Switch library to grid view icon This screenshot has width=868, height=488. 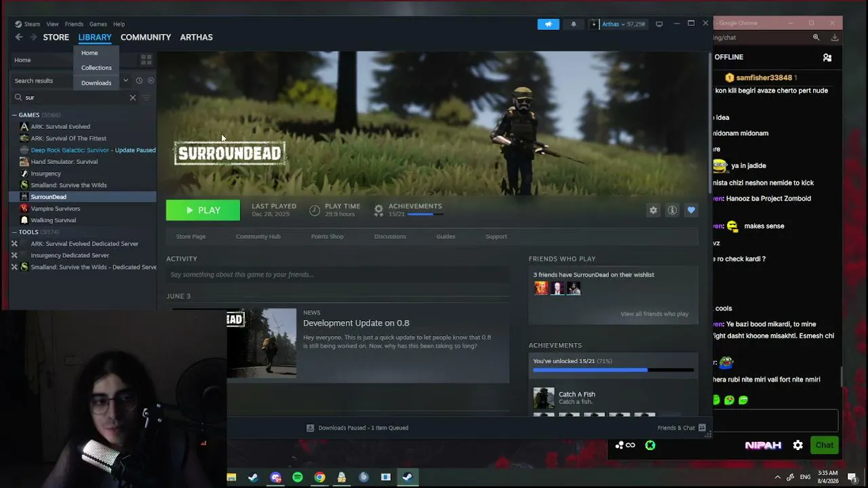146,60
